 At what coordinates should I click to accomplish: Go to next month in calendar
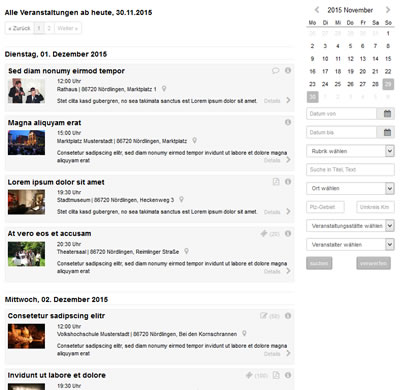[x=388, y=10]
